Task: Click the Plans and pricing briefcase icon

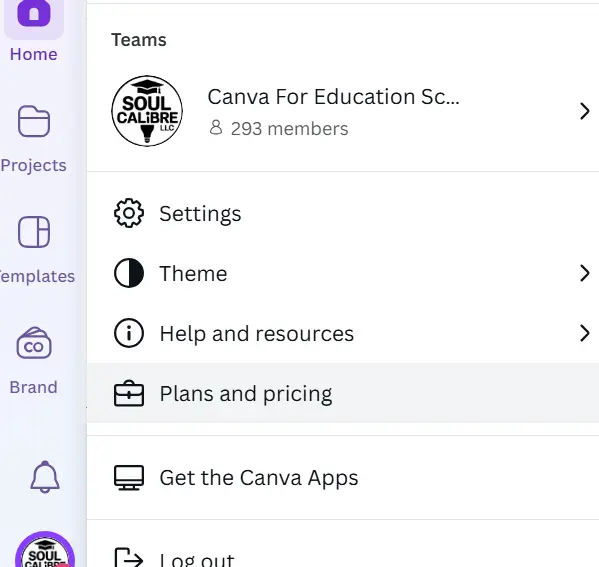Action: pos(129,394)
